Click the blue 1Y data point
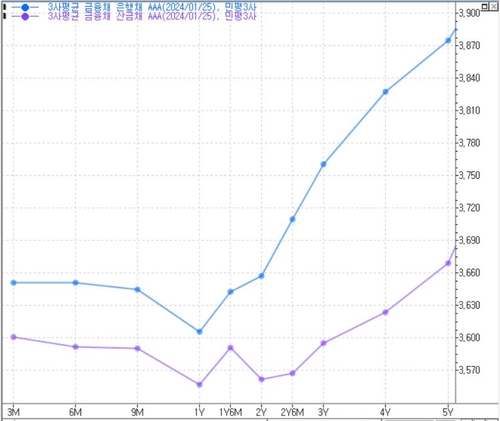The height and width of the screenshot is (421, 500). tap(199, 332)
